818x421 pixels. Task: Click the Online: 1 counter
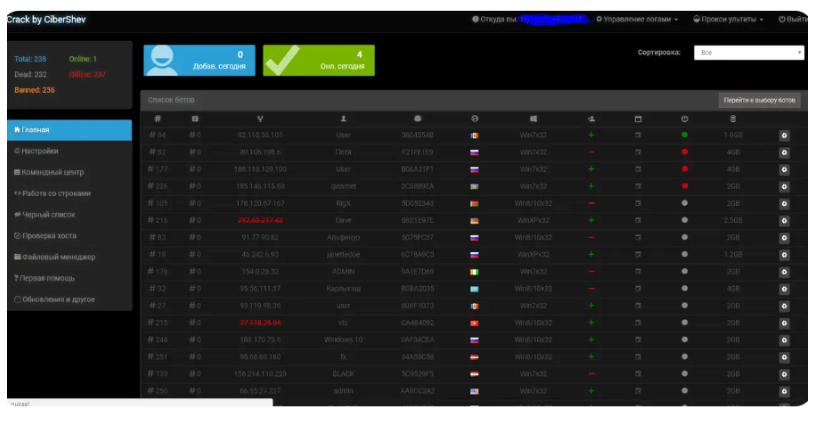point(83,59)
